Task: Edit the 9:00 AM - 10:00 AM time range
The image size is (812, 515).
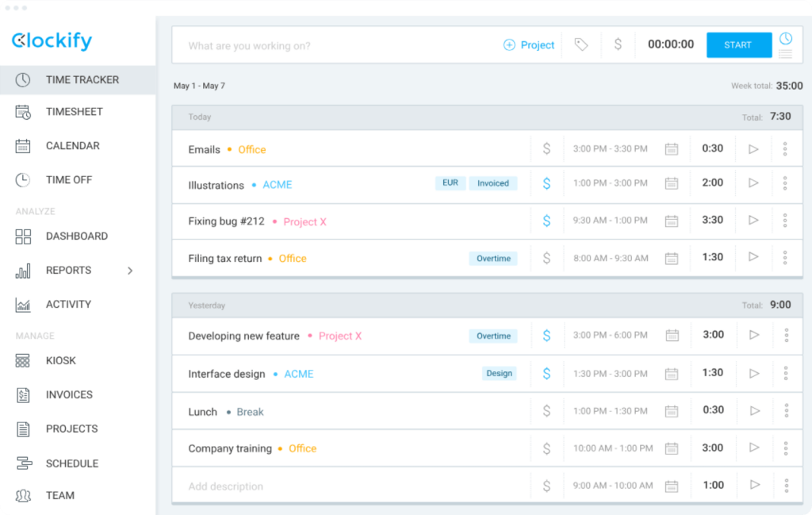Action: click(613, 486)
